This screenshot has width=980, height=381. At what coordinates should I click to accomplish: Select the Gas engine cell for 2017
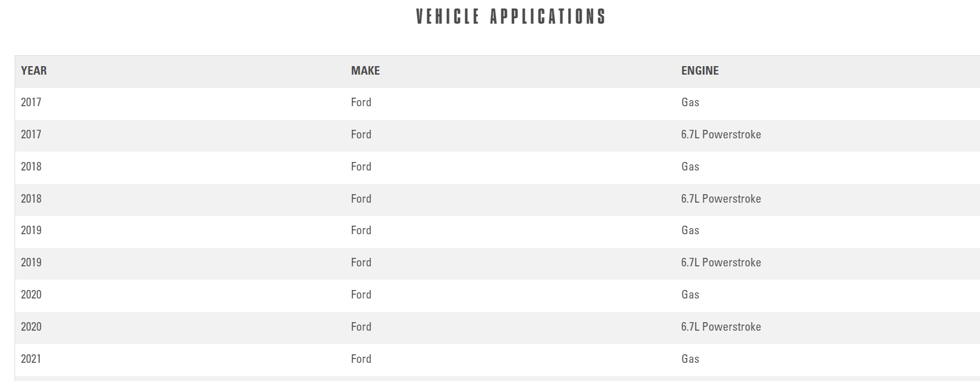pos(690,103)
